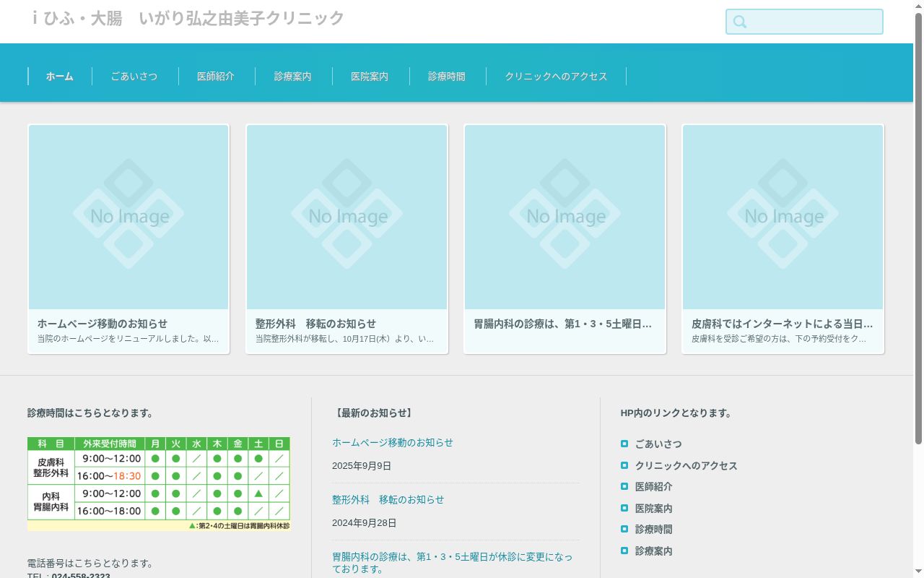This screenshot has height=578, width=924.
Task: Open the clinic site title link
Action: (x=188, y=18)
